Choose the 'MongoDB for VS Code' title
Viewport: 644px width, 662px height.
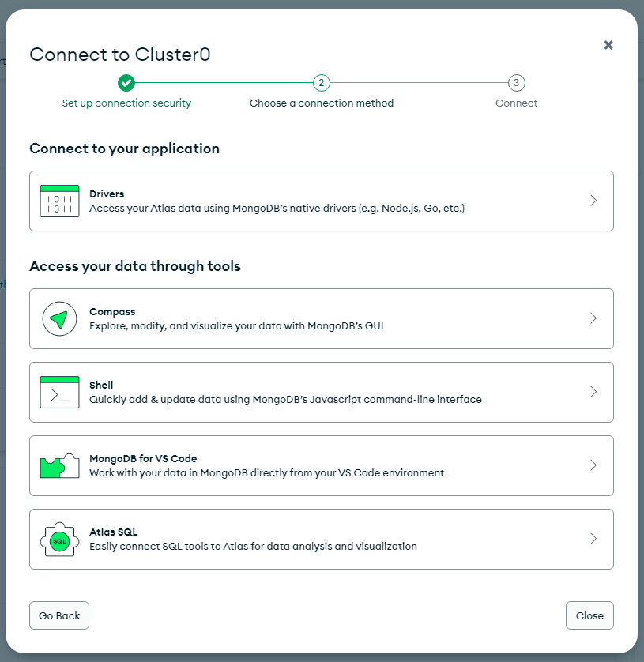point(143,458)
